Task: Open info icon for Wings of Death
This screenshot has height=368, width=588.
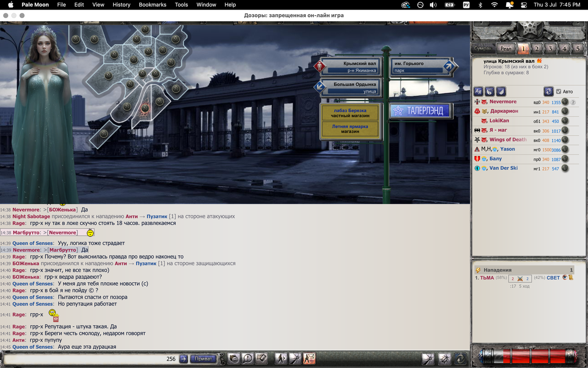Action: [565, 140]
